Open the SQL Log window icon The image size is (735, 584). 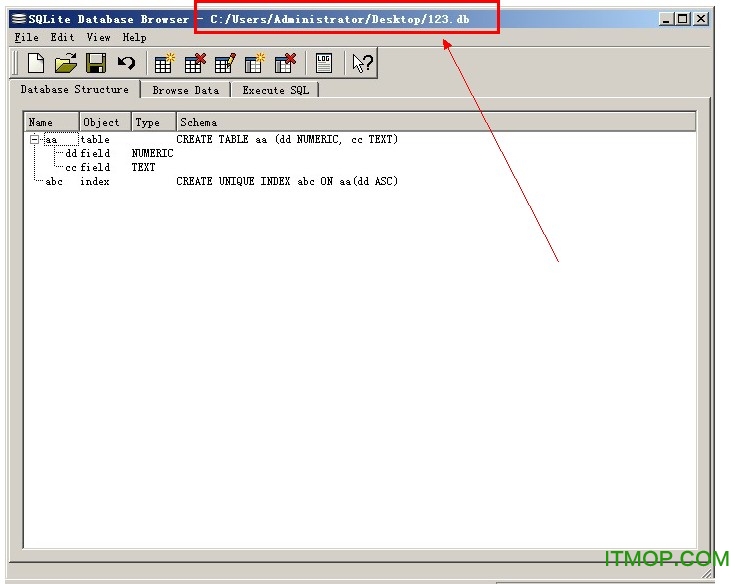324,63
